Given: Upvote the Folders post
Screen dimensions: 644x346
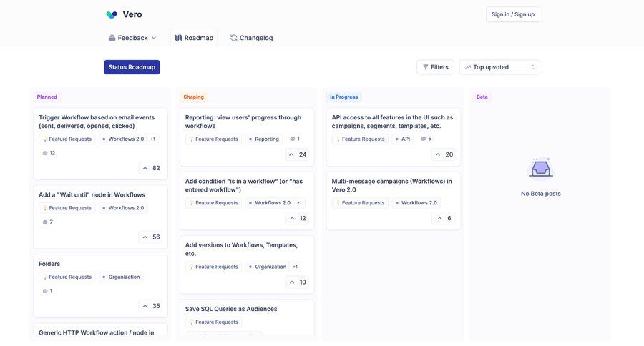Looking at the screenshot, I should pyautogui.click(x=151, y=306).
